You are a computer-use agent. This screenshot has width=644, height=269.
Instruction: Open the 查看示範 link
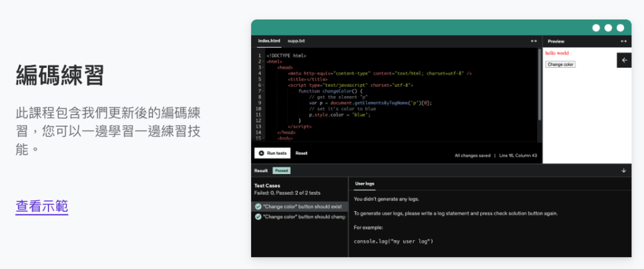[42, 206]
